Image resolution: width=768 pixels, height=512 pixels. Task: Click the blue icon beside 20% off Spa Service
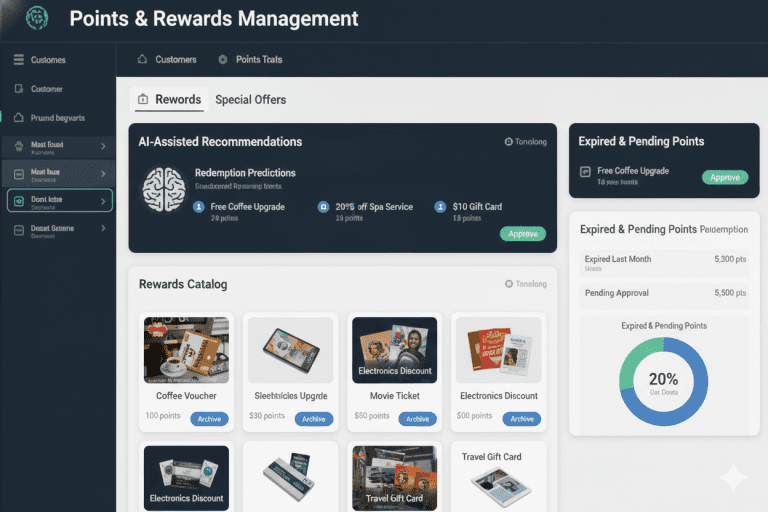click(x=323, y=207)
